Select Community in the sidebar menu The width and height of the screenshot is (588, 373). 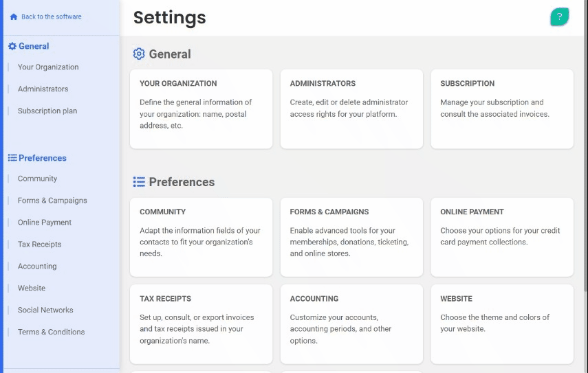point(37,179)
